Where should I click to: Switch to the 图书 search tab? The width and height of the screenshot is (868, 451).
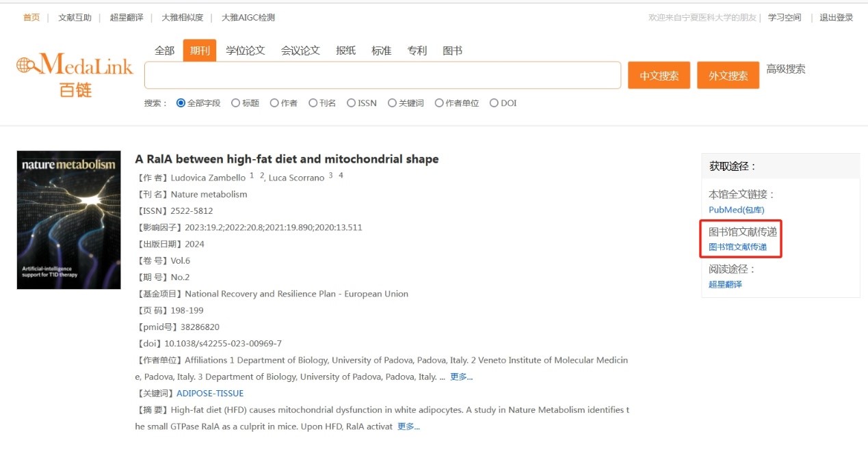pos(452,51)
